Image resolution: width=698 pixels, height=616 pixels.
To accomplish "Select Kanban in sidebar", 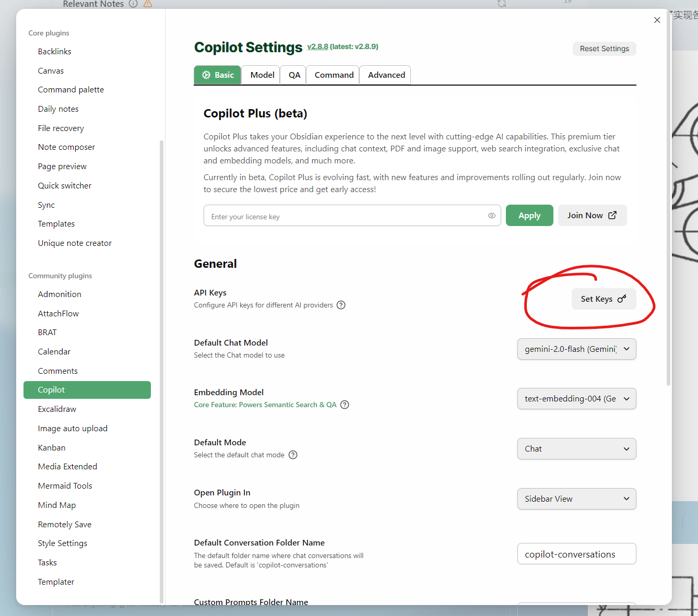I will coord(87,447).
